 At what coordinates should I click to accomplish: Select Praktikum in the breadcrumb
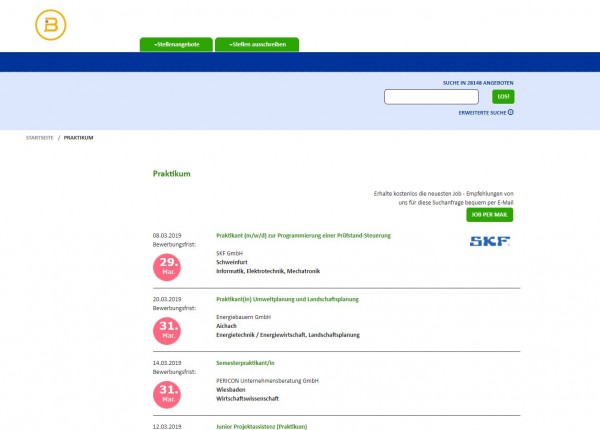[x=78, y=137]
